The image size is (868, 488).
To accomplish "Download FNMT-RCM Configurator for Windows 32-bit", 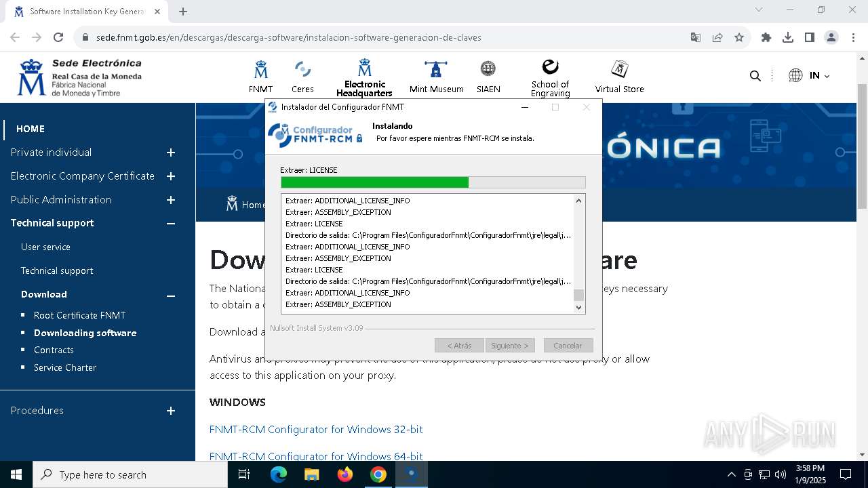I will pos(316,429).
